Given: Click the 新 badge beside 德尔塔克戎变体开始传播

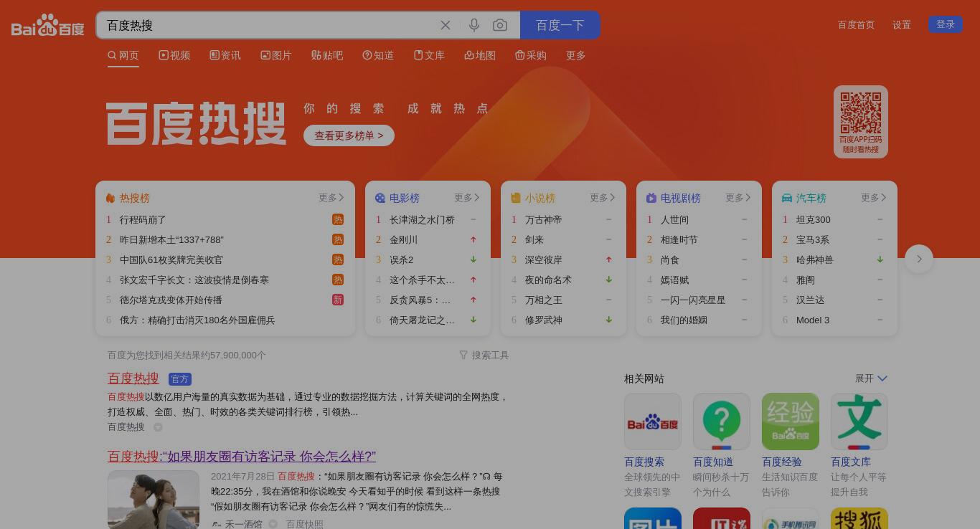Looking at the screenshot, I should pos(338,300).
